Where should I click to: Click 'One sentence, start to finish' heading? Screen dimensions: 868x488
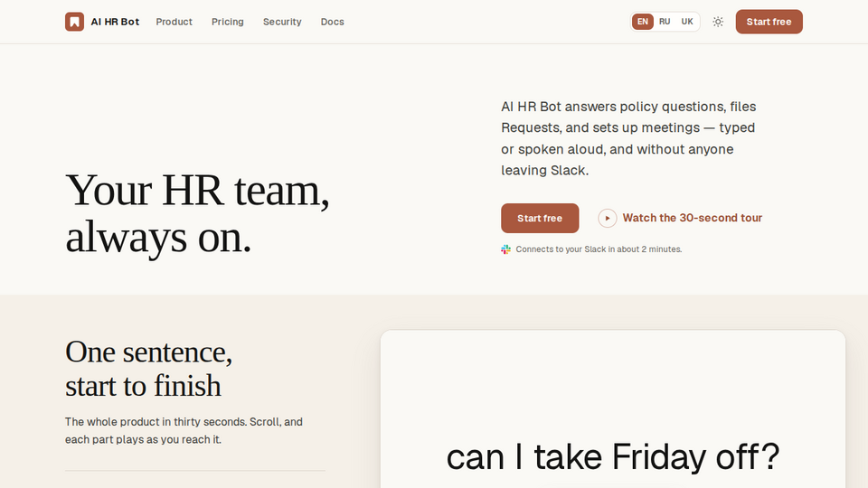[148, 369]
